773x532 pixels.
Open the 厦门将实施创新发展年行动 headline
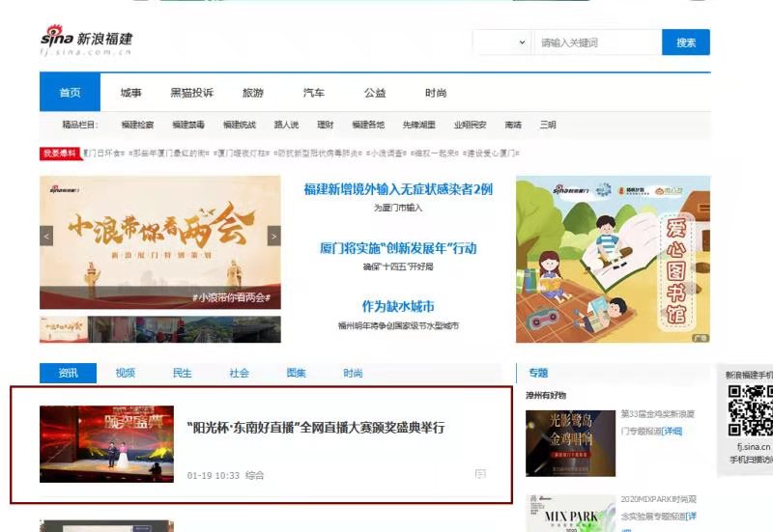click(x=398, y=248)
